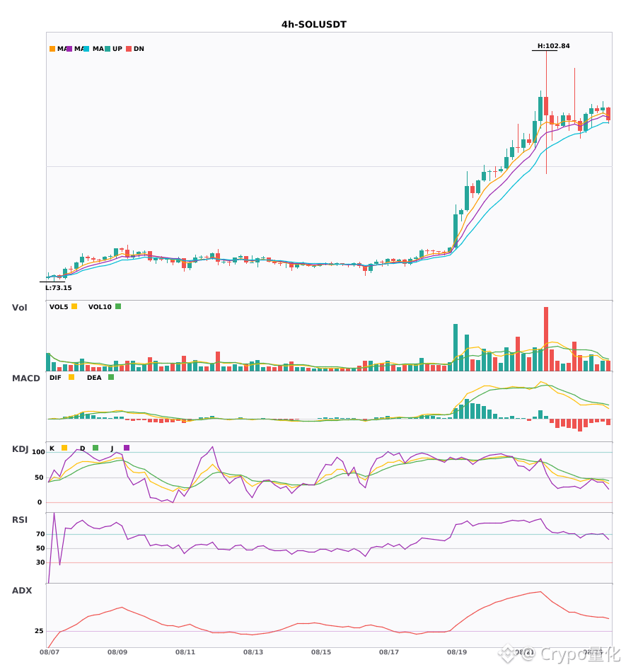Select the green D legend swatch

[95, 448]
